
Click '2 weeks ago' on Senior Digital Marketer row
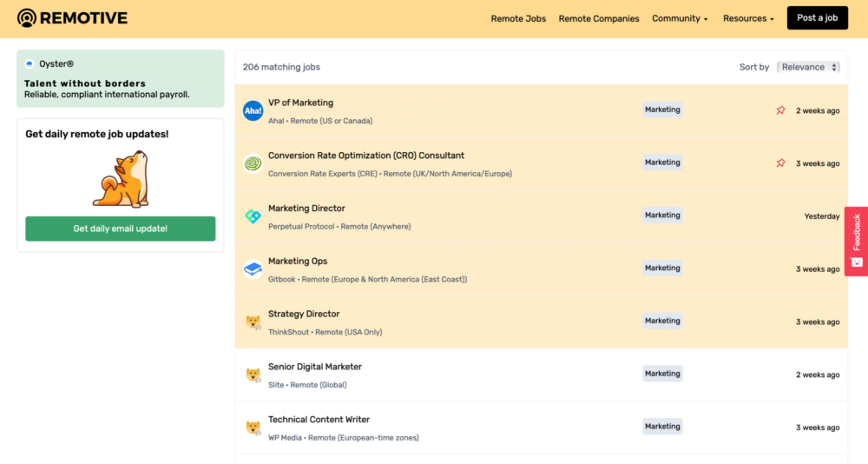818,375
